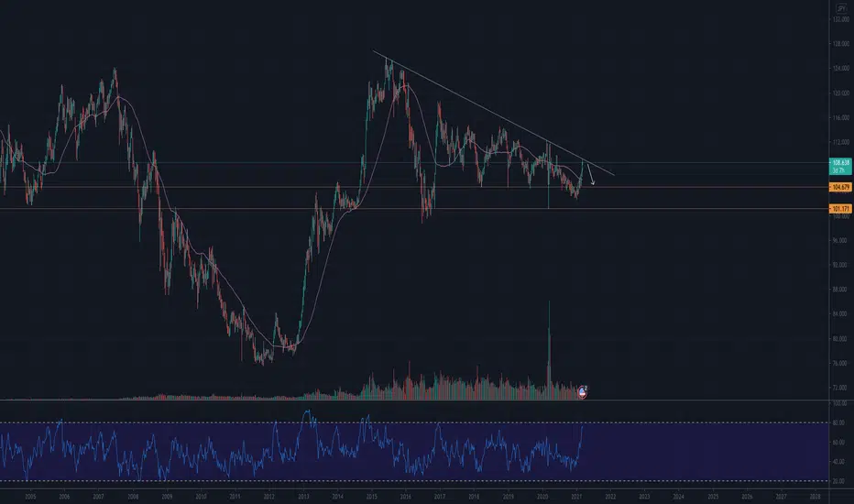
Task: Click the 2016 label on time axis
Action: pyautogui.click(x=406, y=497)
